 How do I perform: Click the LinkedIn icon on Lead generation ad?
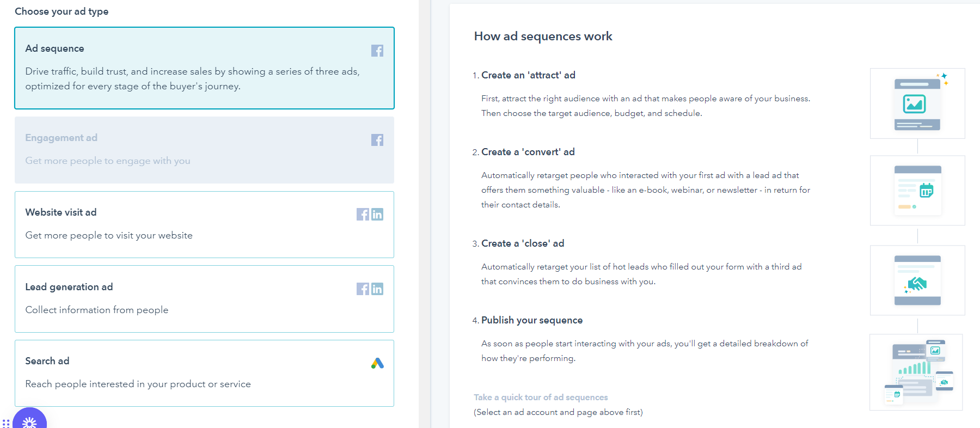coord(377,289)
